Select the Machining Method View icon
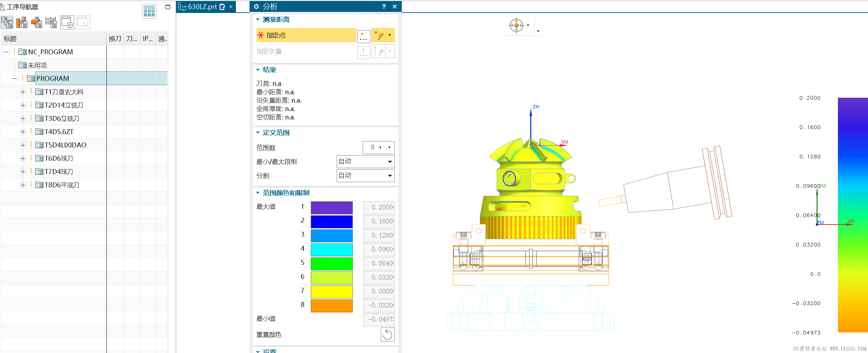This screenshot has height=353, width=868. click(51, 22)
